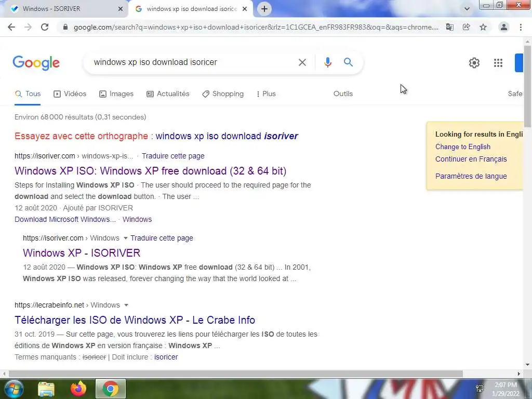532x399 pixels.
Task: Open the Chrome profile avatar
Action: 504,27
